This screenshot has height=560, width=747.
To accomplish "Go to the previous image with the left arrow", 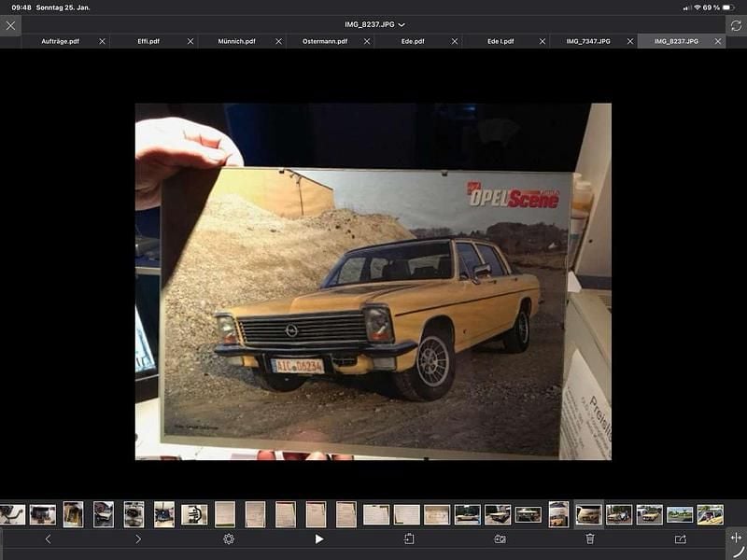I will (49, 539).
